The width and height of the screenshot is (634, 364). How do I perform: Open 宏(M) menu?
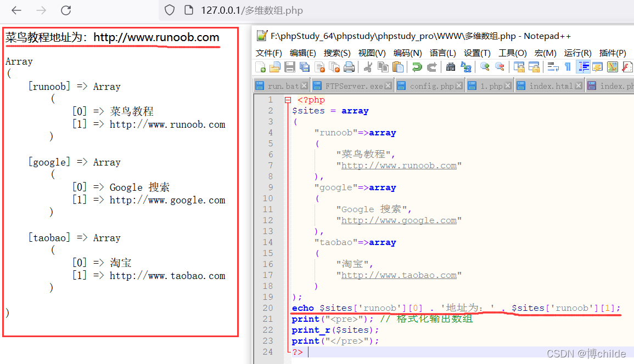[545, 53]
